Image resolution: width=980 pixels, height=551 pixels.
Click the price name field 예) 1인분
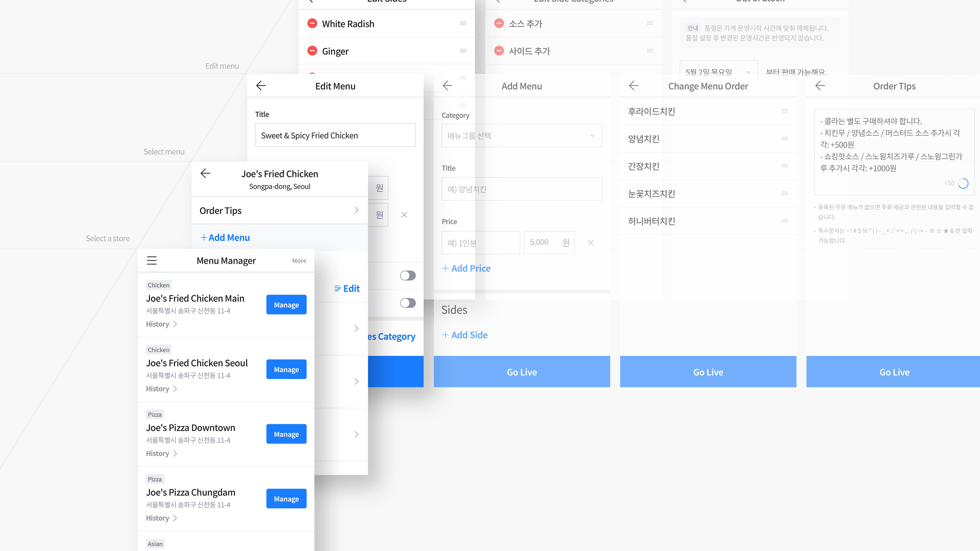[x=481, y=243]
